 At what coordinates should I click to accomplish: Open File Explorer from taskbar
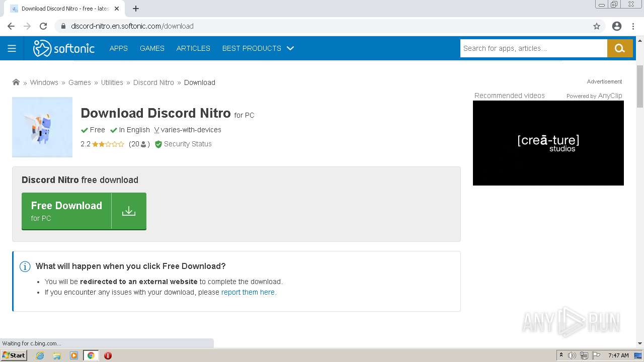(x=57, y=355)
